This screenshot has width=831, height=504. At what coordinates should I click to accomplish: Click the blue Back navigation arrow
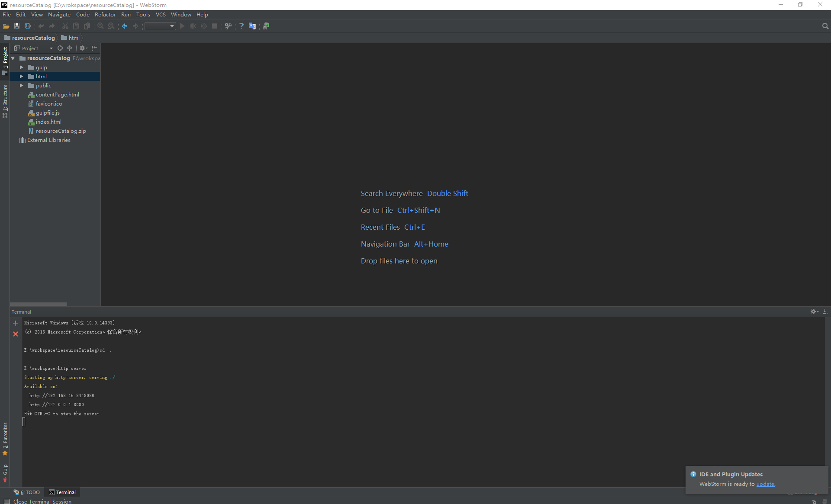(x=125, y=26)
